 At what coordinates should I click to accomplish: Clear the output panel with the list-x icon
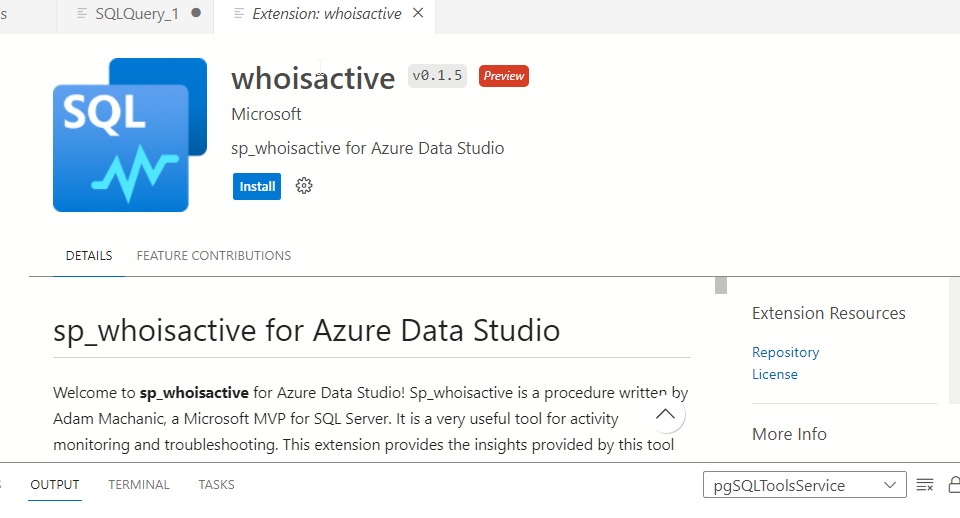pos(925,485)
